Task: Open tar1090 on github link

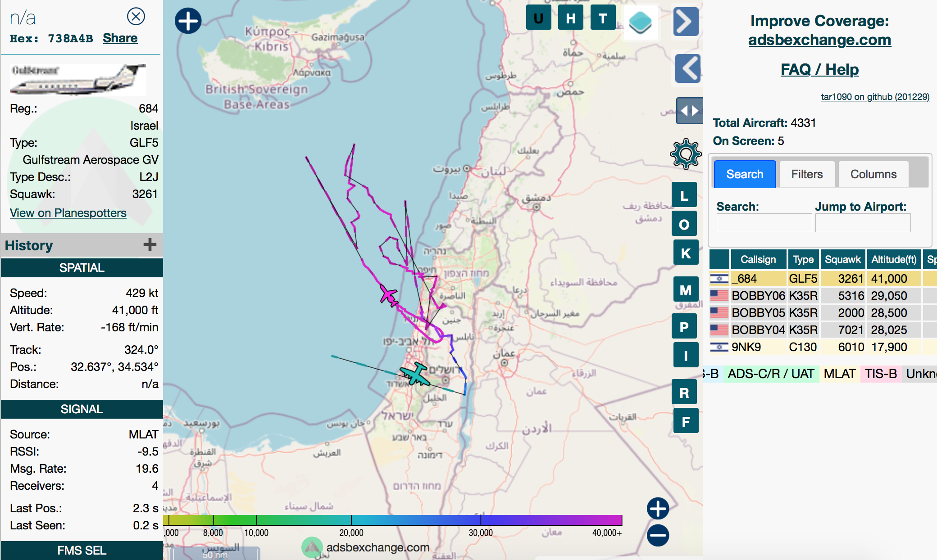Action: tap(875, 97)
